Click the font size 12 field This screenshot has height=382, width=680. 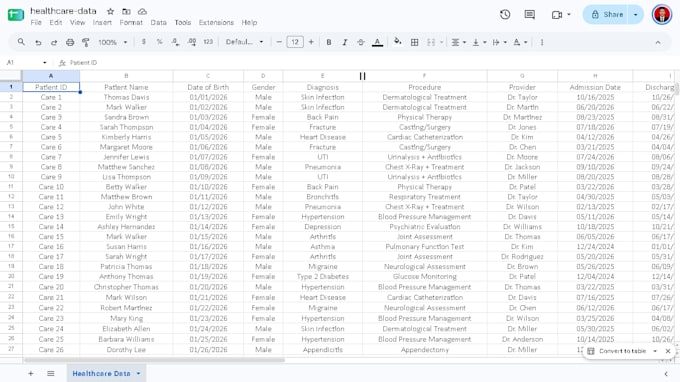coord(295,42)
